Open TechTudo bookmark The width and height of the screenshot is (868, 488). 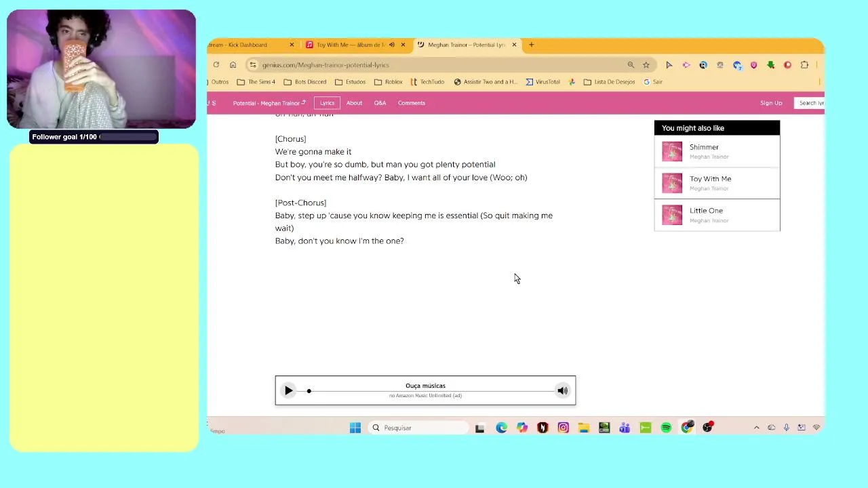(427, 82)
